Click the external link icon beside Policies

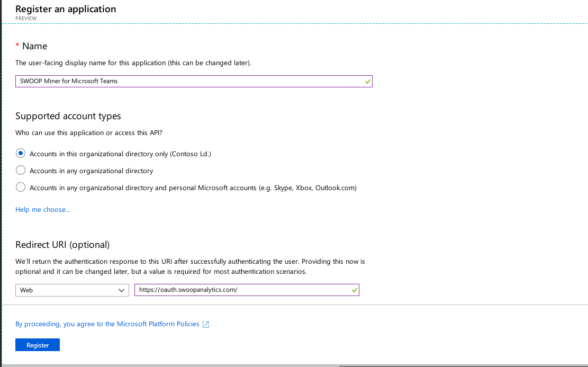pos(206,324)
